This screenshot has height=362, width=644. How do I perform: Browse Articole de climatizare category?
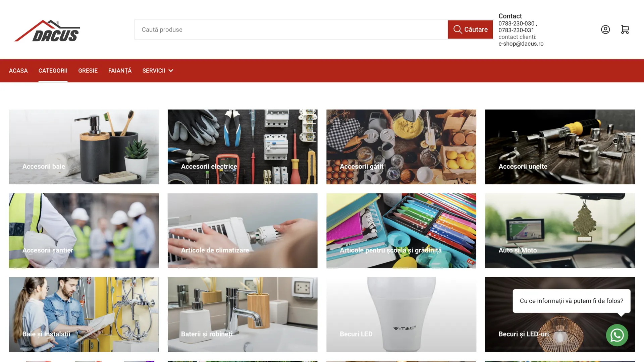pos(243,231)
